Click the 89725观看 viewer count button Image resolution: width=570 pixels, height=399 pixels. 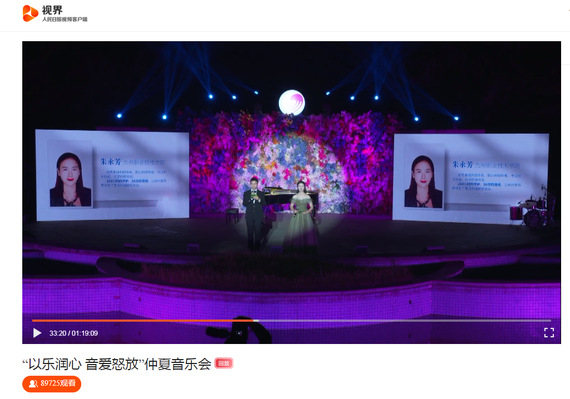click(52, 384)
